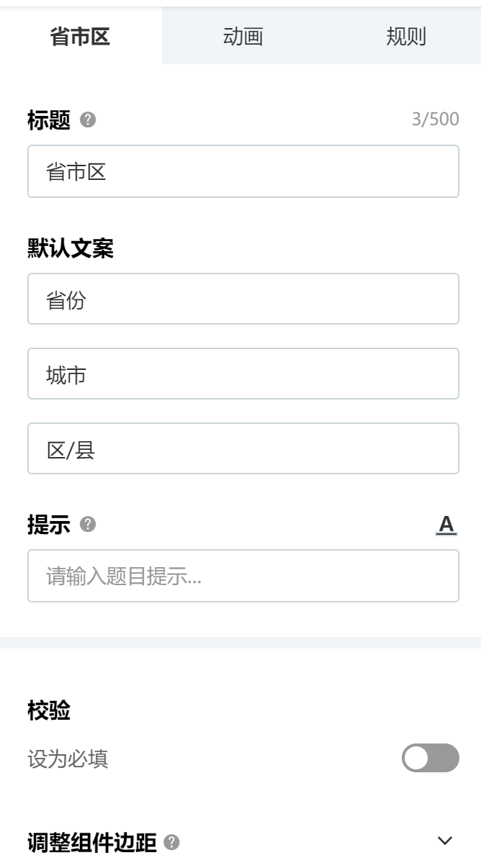Click the 校验 section heading
The width and height of the screenshot is (481, 868).
point(49,710)
